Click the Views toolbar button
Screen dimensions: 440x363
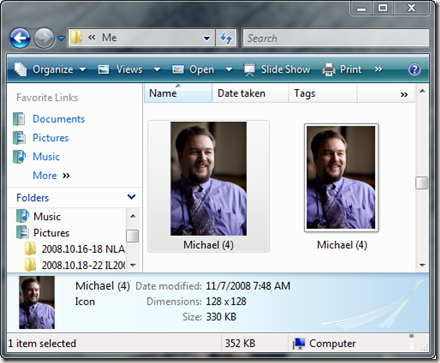[x=120, y=69]
